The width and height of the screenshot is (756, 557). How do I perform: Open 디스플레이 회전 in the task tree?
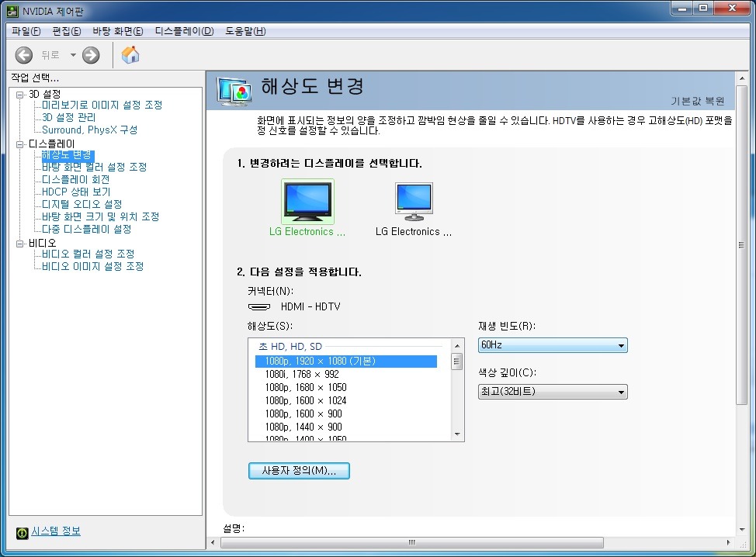pyautogui.click(x=75, y=179)
